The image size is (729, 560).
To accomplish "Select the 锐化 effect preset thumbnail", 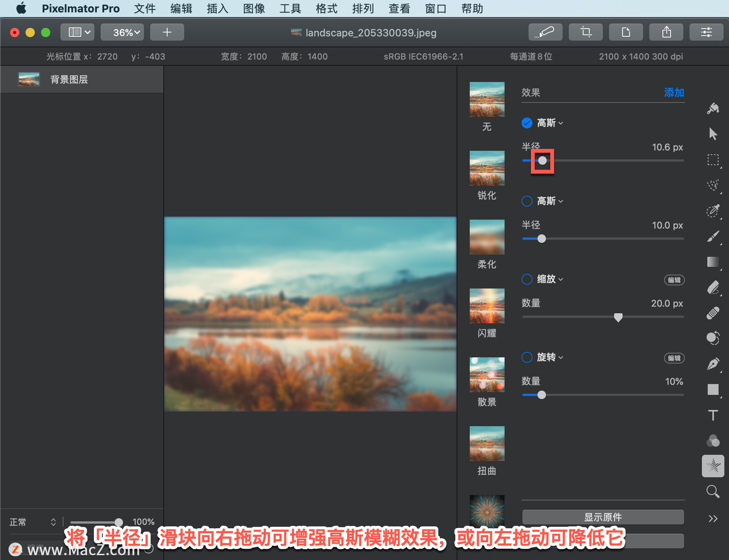I will point(487,168).
